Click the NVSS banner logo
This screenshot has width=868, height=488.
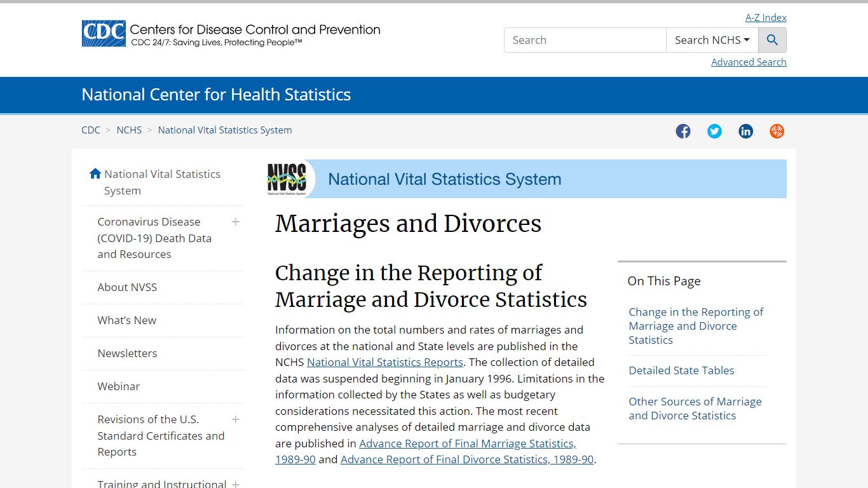[x=287, y=179]
